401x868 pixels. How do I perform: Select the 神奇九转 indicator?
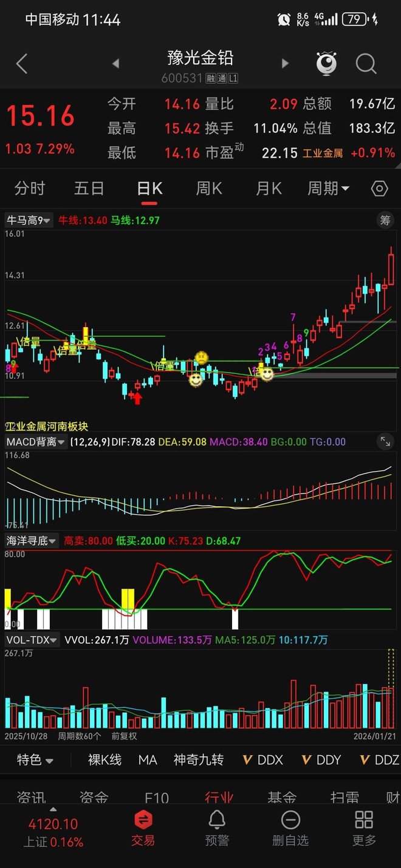coord(199,760)
